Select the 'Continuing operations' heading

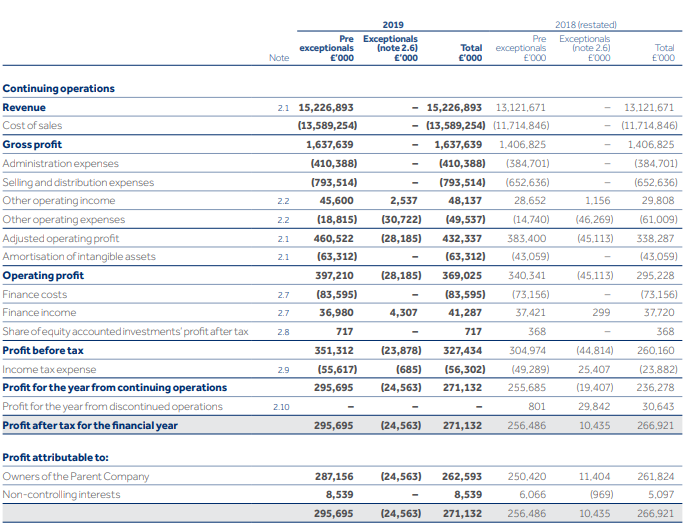pyautogui.click(x=59, y=89)
